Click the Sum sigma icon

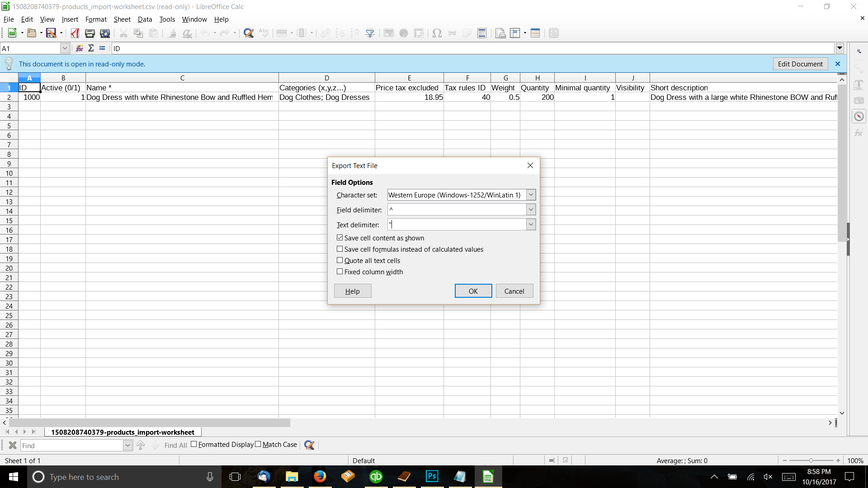(x=91, y=48)
